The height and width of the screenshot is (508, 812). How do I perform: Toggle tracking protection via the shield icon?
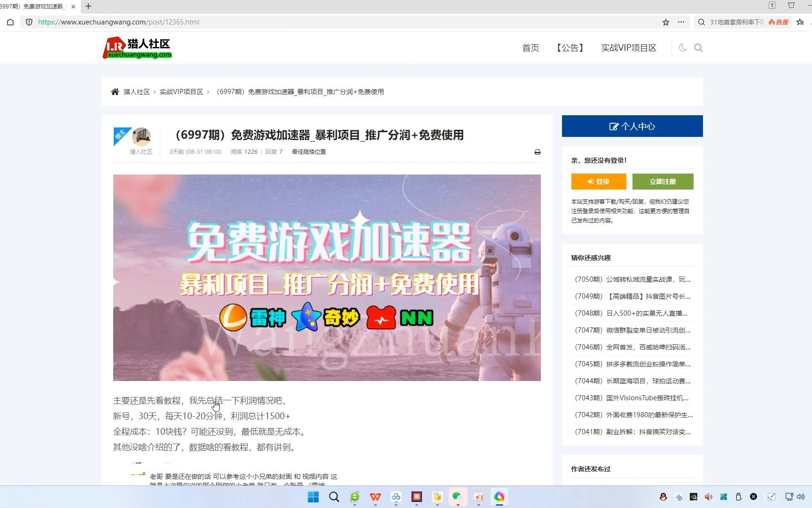click(29, 22)
